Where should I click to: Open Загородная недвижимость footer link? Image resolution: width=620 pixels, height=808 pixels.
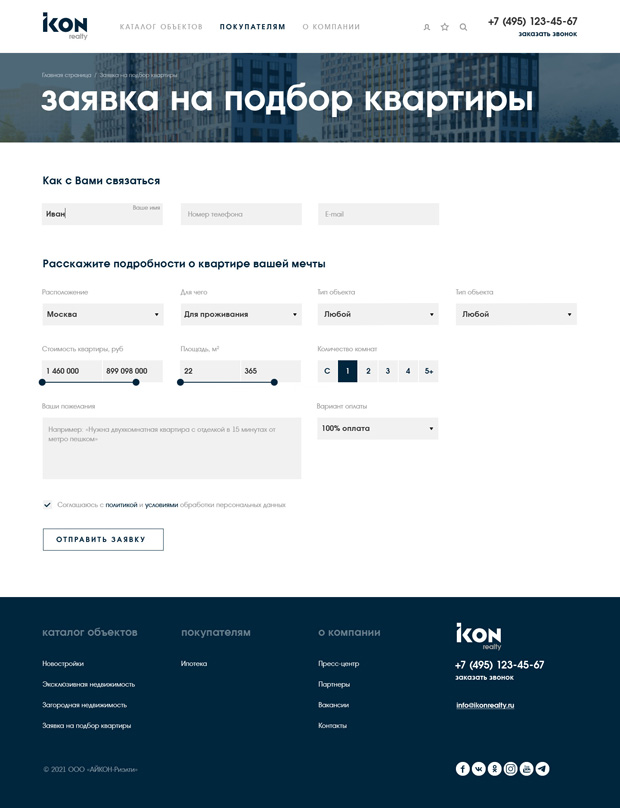(x=85, y=705)
